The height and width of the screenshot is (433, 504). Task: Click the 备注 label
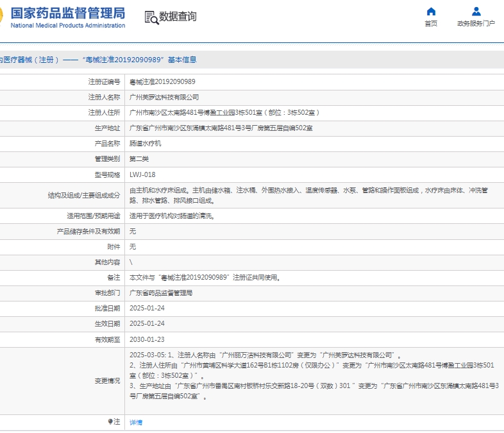coord(113,278)
